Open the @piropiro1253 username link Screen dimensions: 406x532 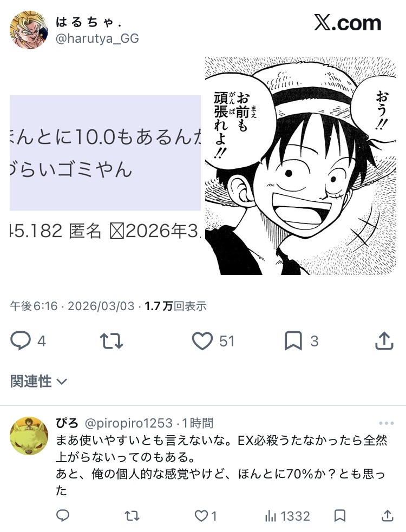[129, 423]
